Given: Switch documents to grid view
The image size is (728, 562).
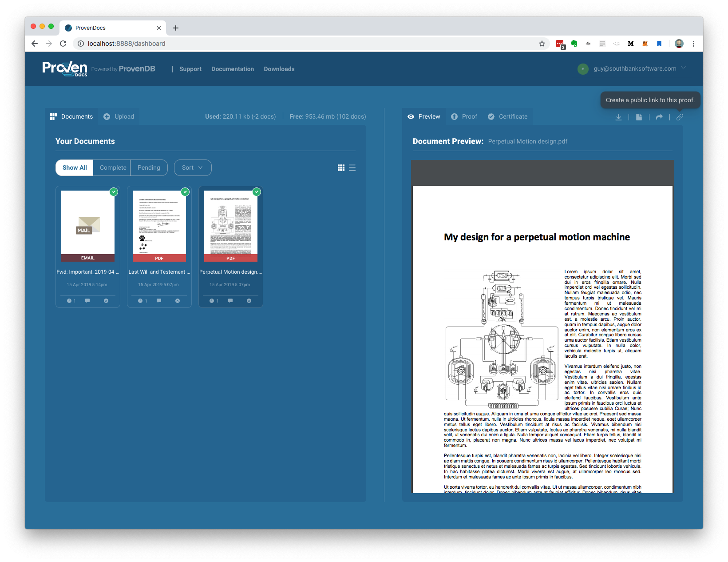Looking at the screenshot, I should pos(341,167).
